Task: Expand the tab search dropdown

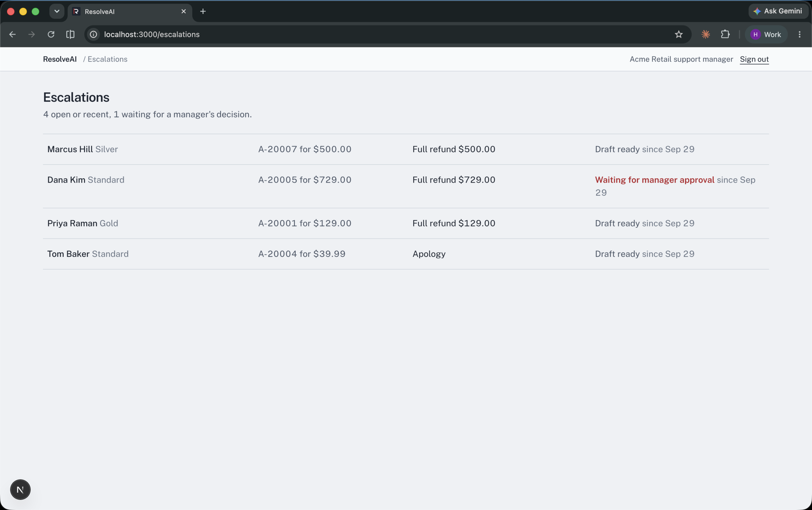Action: [57, 11]
